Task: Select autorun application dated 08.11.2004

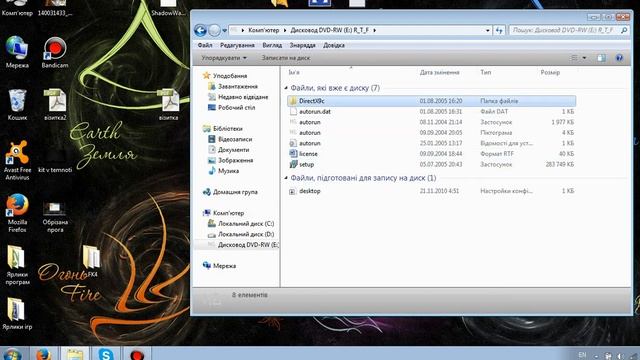Action: click(x=431, y=122)
